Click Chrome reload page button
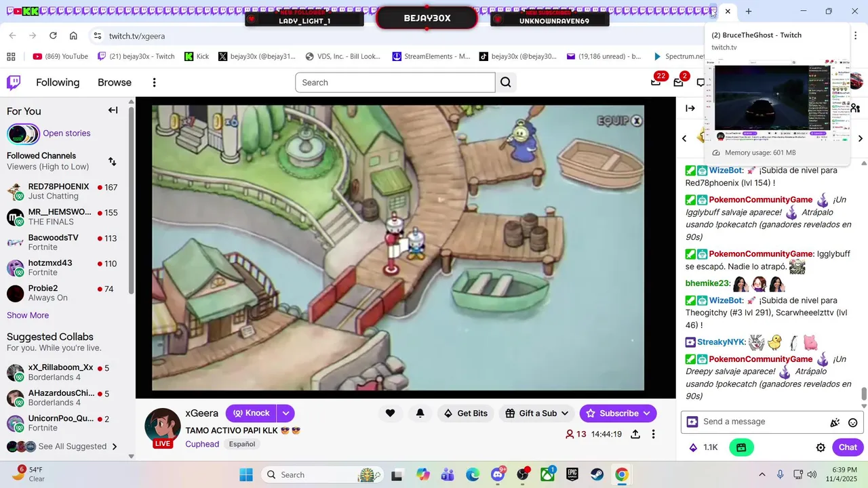 pos(53,36)
